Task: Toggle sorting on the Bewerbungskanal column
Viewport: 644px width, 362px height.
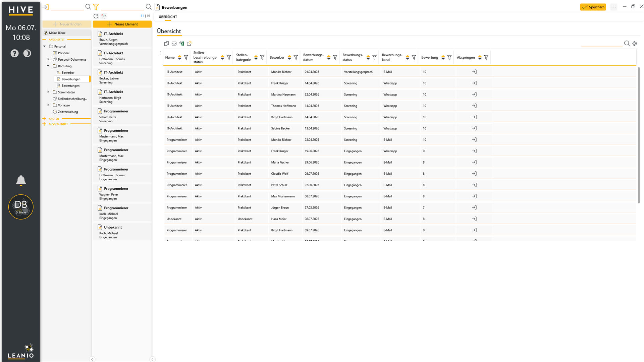Action: 407,58
